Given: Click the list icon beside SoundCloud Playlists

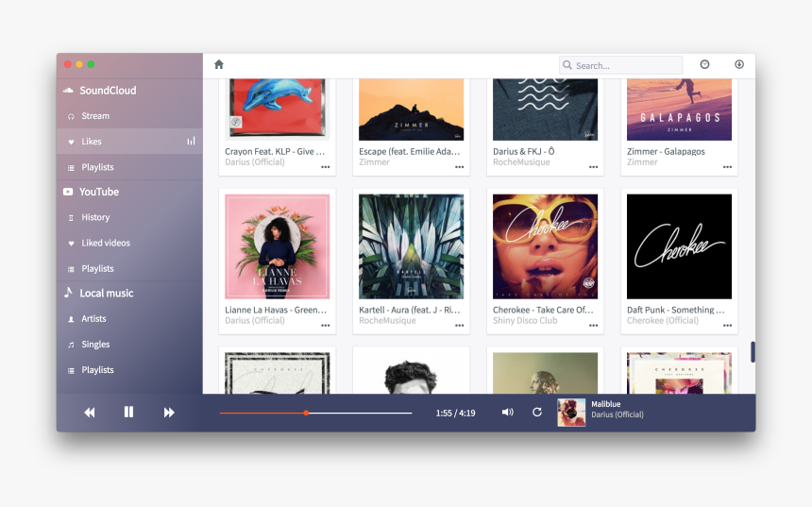Looking at the screenshot, I should 71,168.
